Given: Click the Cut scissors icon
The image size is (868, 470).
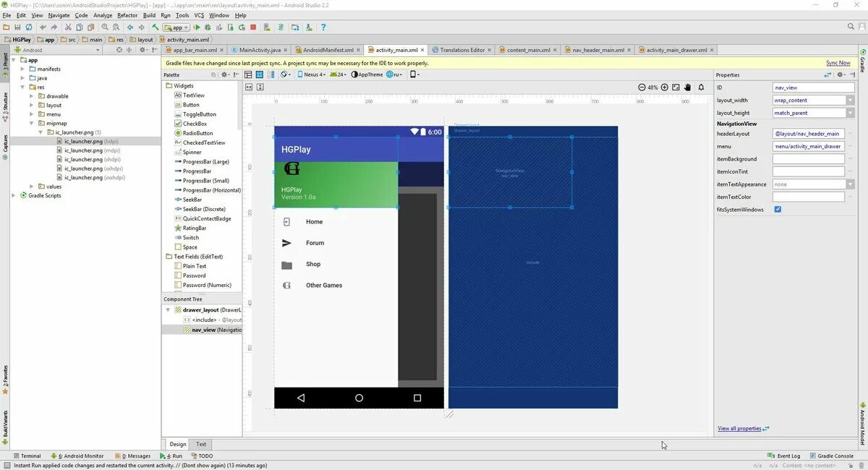Looking at the screenshot, I should click(68, 27).
